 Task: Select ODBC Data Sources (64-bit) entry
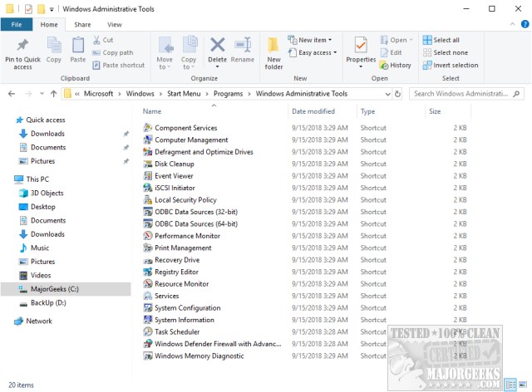coord(196,223)
